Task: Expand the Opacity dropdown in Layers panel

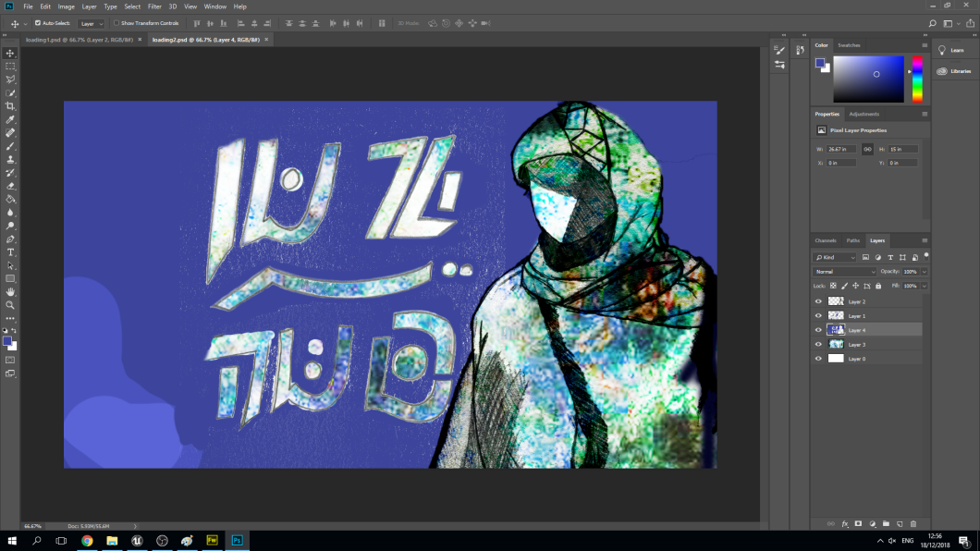Action: click(925, 271)
